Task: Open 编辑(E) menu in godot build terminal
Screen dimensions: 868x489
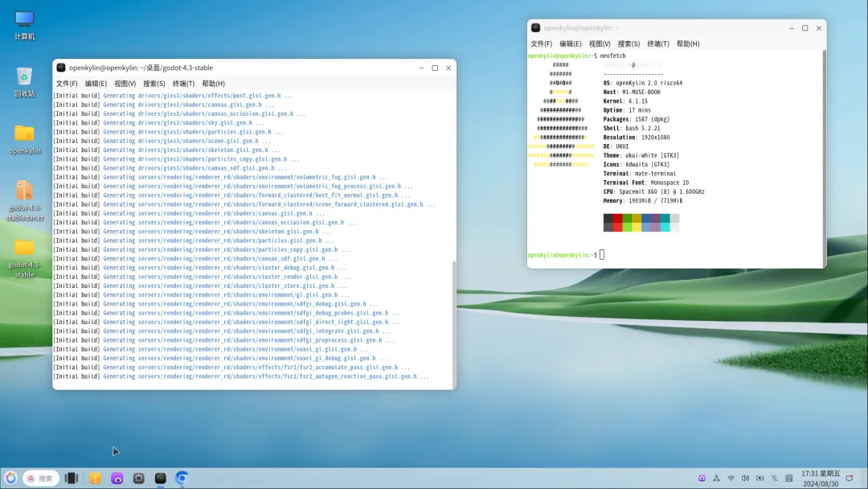Action: [96, 84]
